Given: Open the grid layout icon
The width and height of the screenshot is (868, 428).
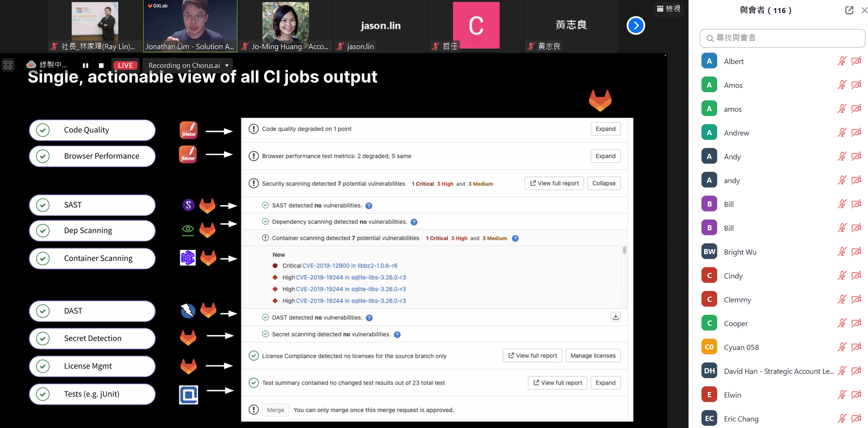Looking at the screenshot, I should pyautogui.click(x=8, y=65).
